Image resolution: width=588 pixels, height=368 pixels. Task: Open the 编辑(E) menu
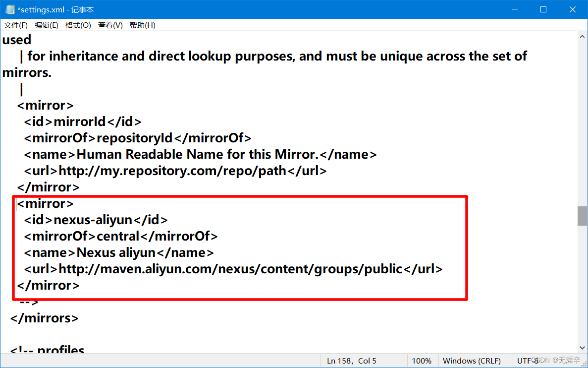pos(46,25)
